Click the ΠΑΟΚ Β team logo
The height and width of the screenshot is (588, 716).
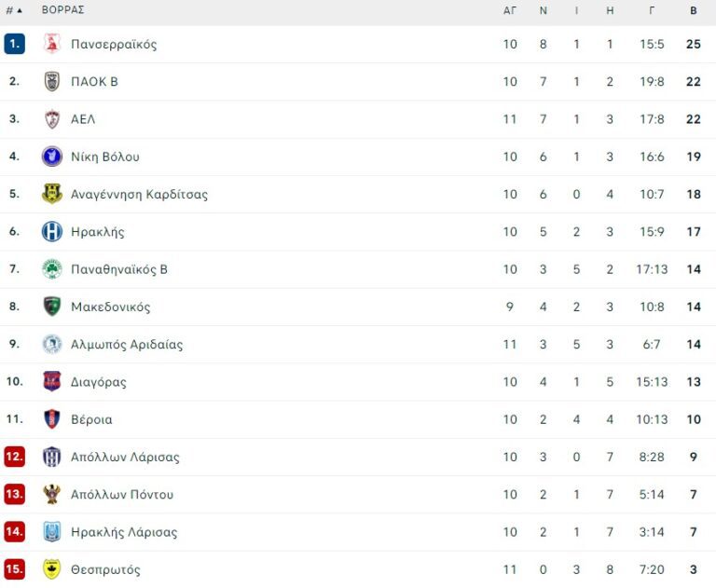click(x=52, y=82)
